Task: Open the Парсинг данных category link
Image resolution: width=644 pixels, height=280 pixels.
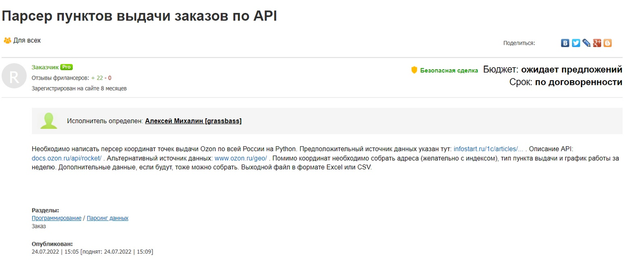Action: coord(107,218)
